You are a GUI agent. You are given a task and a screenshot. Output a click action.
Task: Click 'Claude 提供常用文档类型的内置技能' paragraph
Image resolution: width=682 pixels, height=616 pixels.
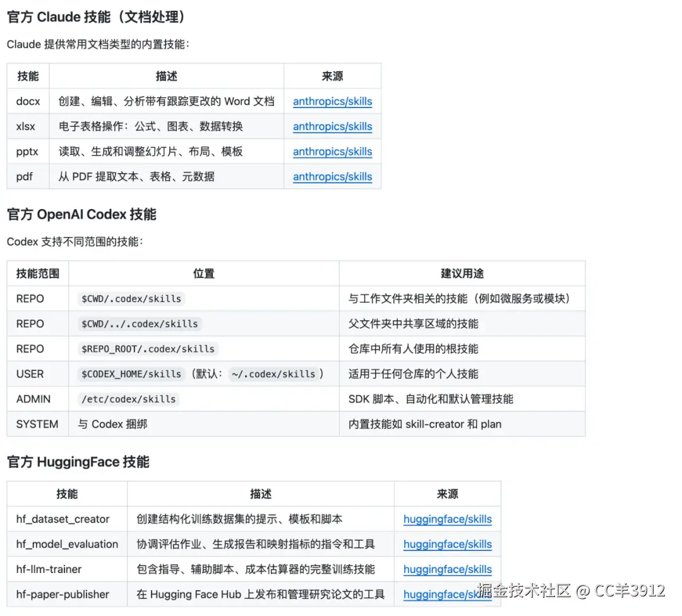pos(99,44)
